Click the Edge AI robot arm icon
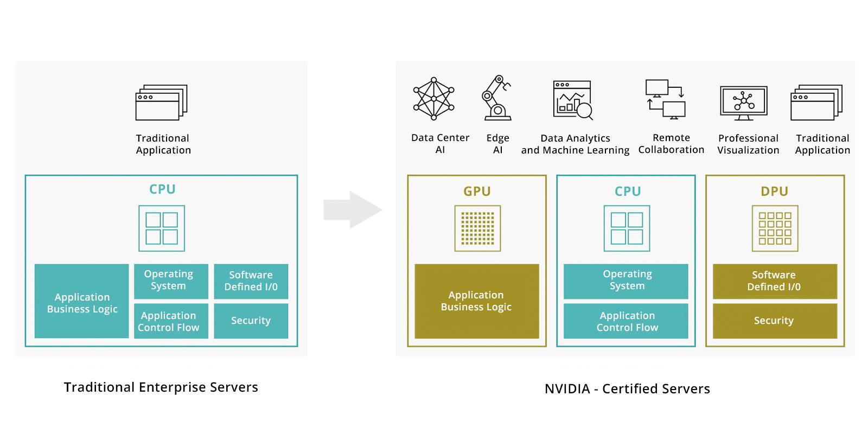This screenshot has width=868, height=434. (497, 98)
